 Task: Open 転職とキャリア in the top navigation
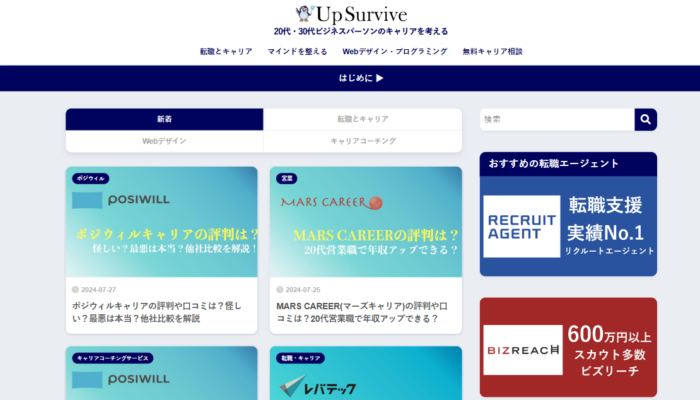225,50
